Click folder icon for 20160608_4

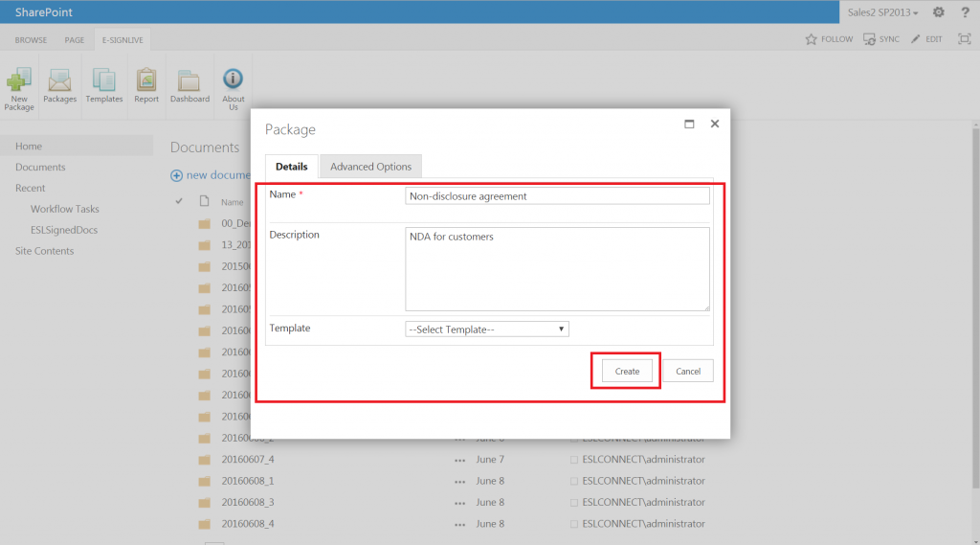(205, 524)
